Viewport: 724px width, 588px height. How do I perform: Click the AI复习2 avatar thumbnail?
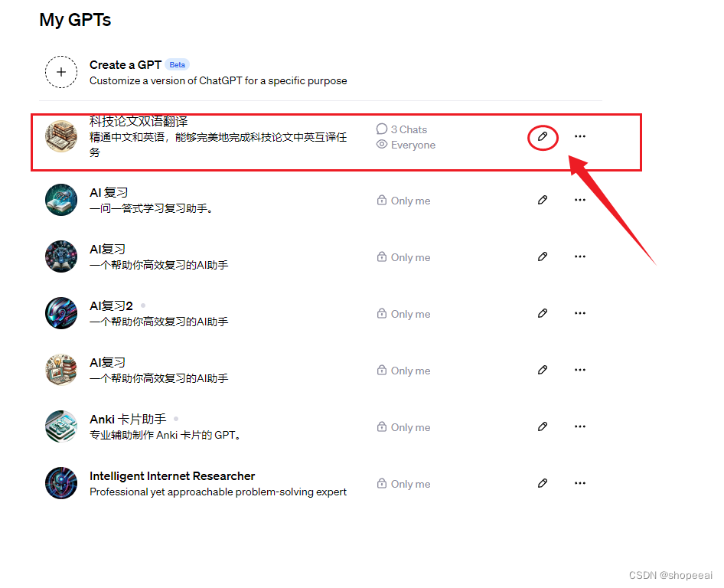coord(61,313)
